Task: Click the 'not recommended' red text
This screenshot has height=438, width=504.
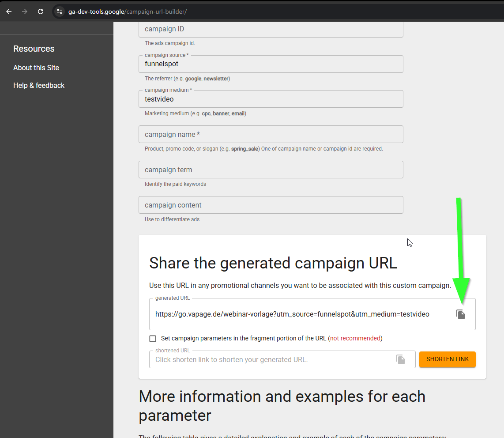Action: (x=355, y=338)
